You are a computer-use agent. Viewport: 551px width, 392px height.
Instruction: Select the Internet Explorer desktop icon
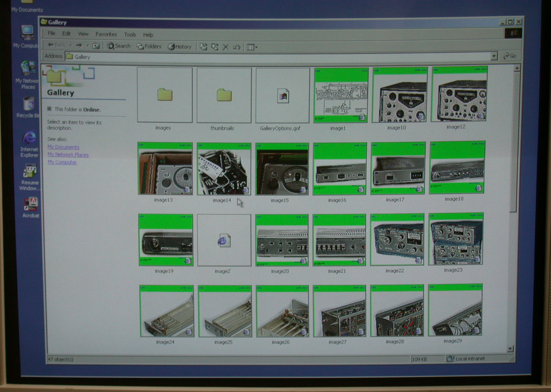tap(29, 144)
